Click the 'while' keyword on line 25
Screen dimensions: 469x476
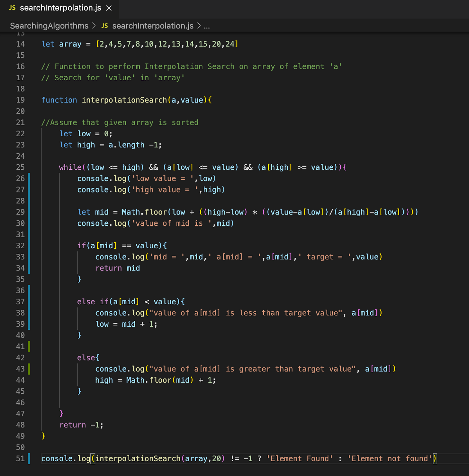70,167
